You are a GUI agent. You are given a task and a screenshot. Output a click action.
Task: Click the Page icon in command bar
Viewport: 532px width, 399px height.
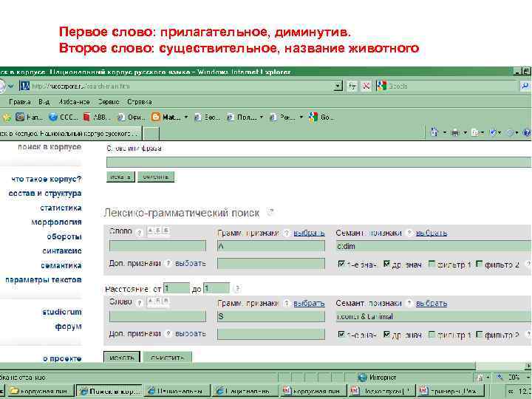click(x=475, y=133)
